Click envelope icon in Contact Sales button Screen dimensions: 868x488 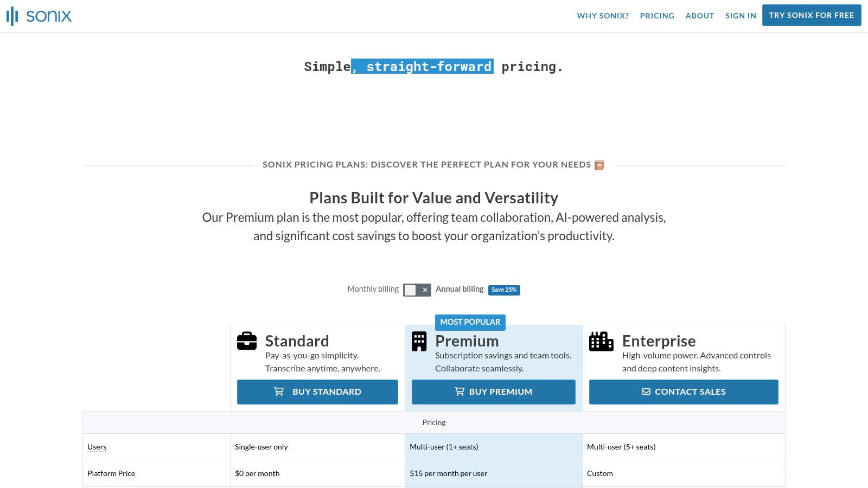click(646, 391)
